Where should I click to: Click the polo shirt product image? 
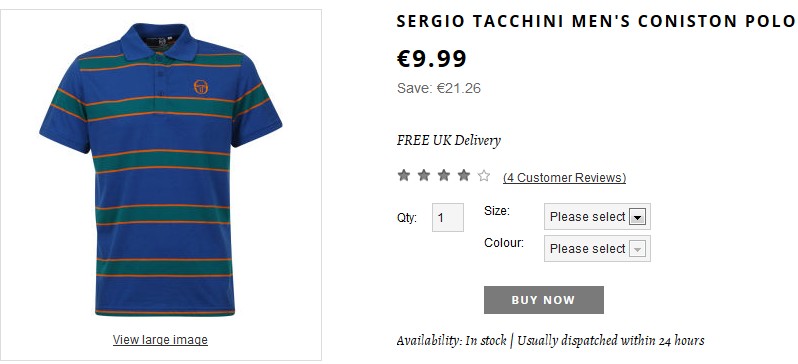[x=161, y=169]
